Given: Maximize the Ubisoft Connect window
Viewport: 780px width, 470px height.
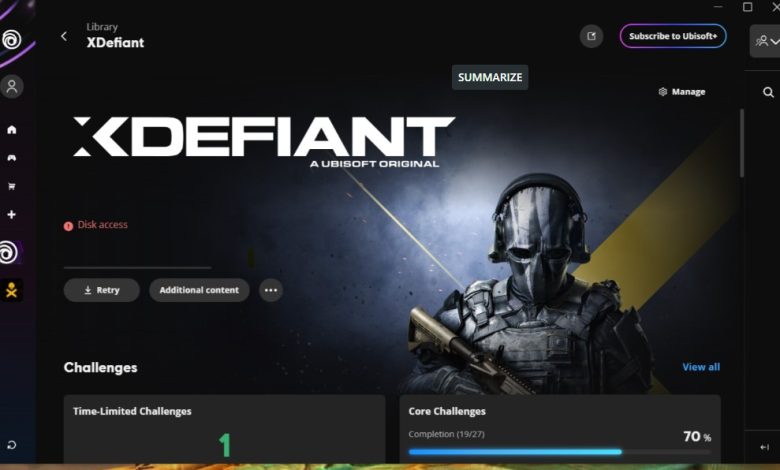Looking at the screenshot, I should (747, 6).
